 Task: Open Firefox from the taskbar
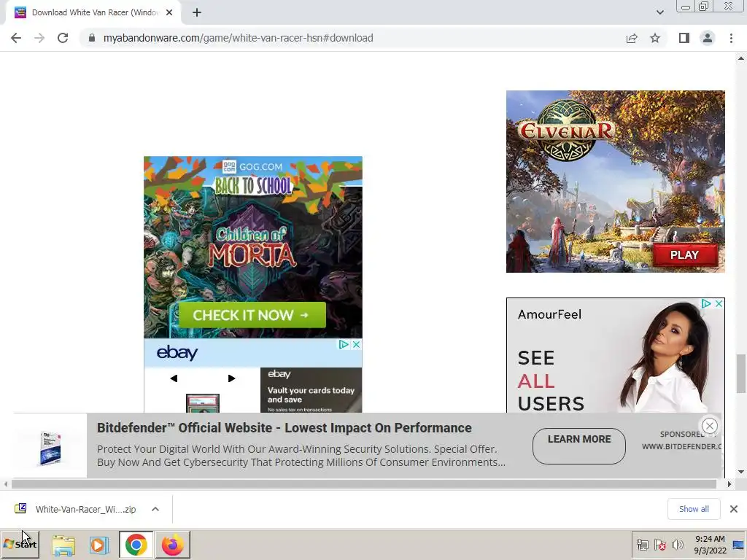pyautogui.click(x=172, y=545)
